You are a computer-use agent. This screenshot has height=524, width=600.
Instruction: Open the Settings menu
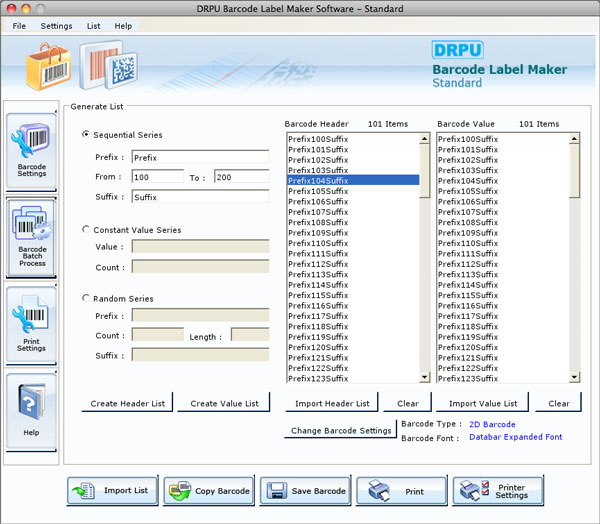tap(56, 26)
